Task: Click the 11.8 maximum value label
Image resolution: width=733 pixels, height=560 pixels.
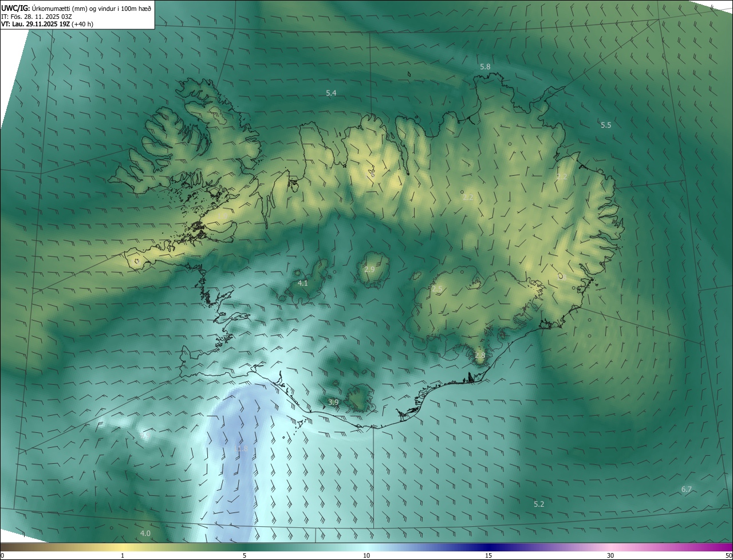Action: (241, 448)
